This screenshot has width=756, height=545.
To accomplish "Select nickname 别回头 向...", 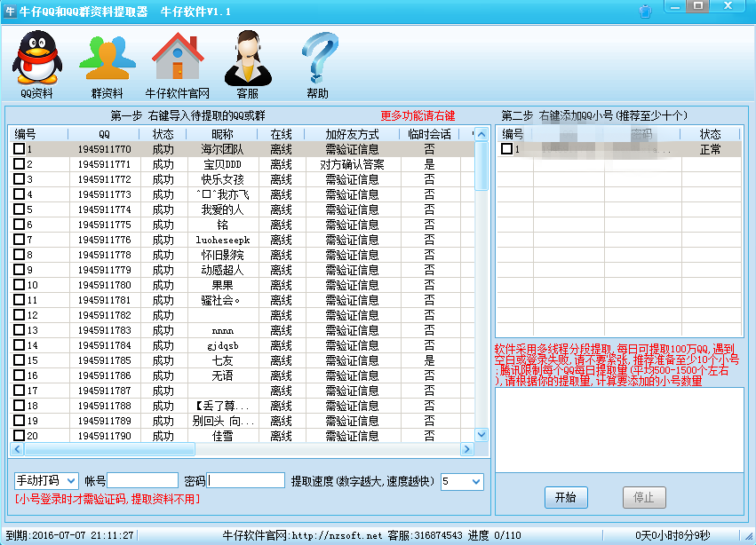I will [x=223, y=421].
